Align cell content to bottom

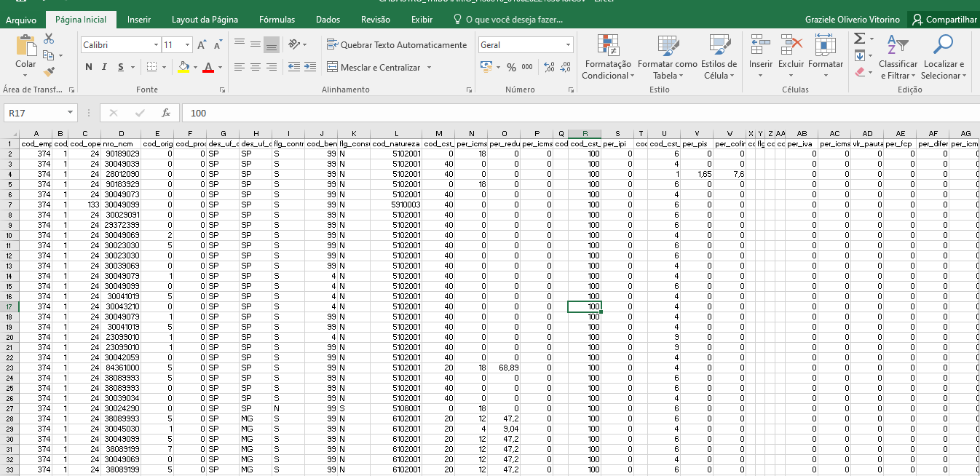(272, 45)
